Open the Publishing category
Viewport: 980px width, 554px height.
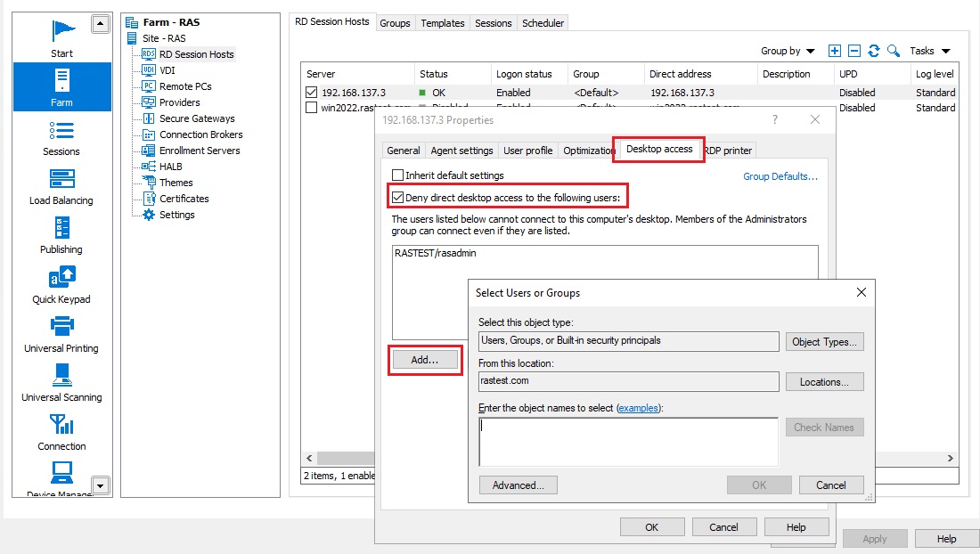coord(61,235)
